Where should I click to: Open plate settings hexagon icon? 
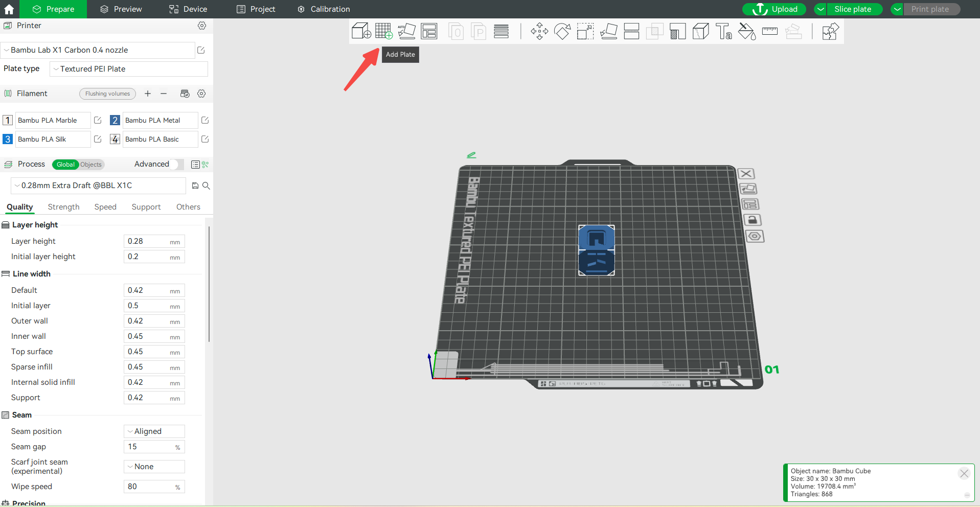pos(755,236)
